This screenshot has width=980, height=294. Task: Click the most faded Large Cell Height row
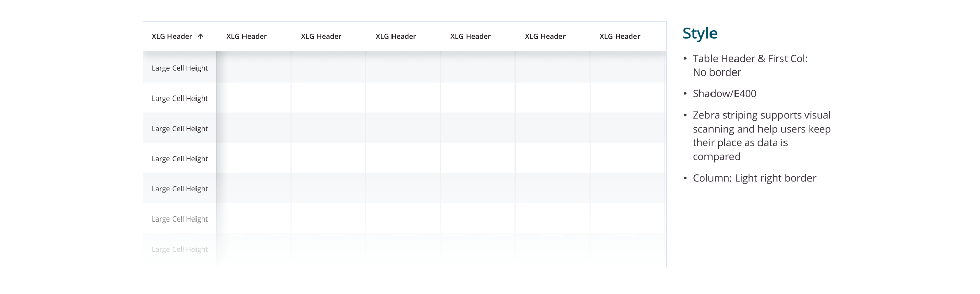tap(180, 249)
